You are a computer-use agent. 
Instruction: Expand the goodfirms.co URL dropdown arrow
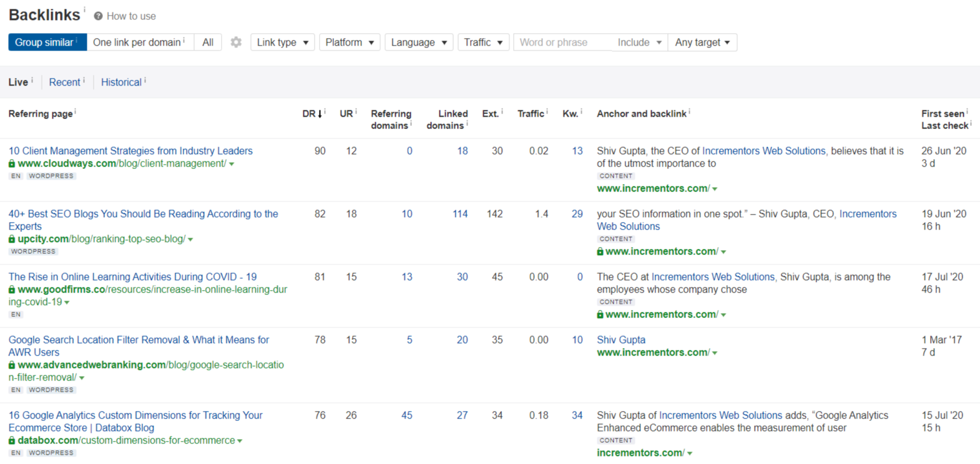click(x=67, y=302)
